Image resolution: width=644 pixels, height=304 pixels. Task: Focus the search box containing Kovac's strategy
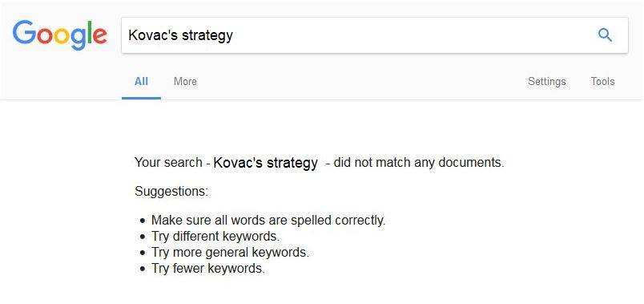point(375,35)
